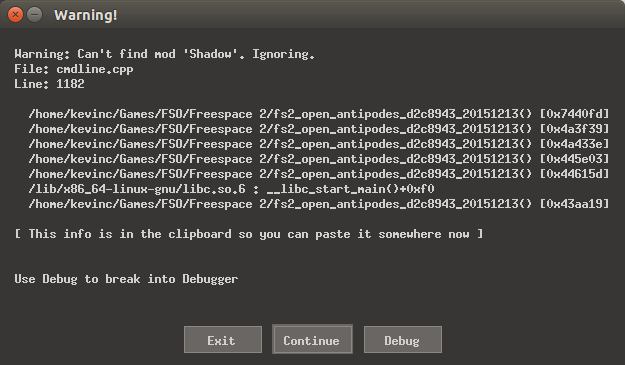Viewport: 625px width, 365px height.
Task: Select stack trace address 0x7440fd
Action: 574,114
